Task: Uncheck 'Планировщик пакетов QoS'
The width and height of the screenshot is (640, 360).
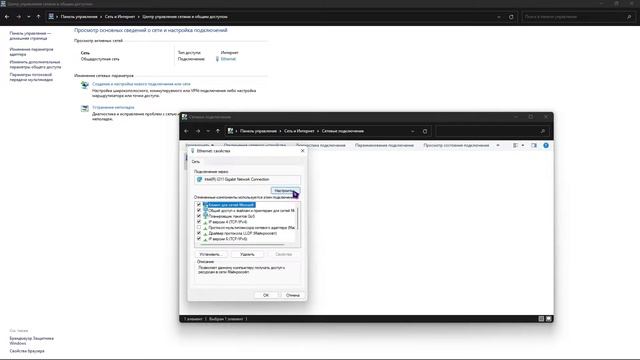Action: coord(199,216)
